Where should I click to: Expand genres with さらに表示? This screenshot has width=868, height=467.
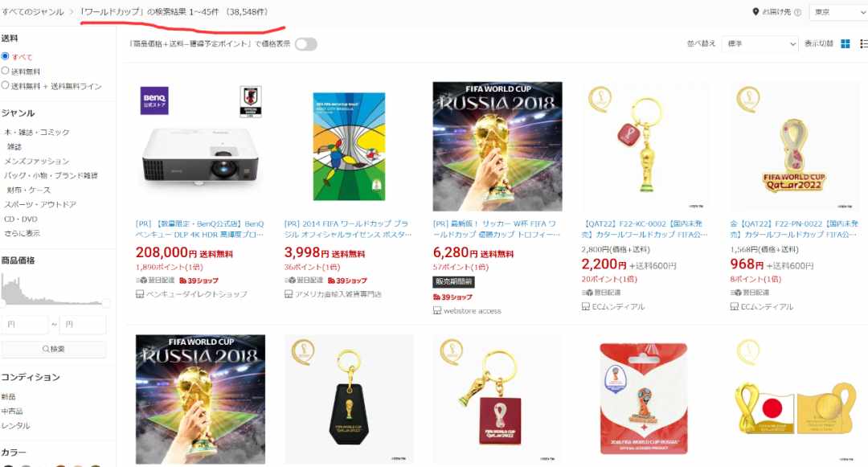23,233
